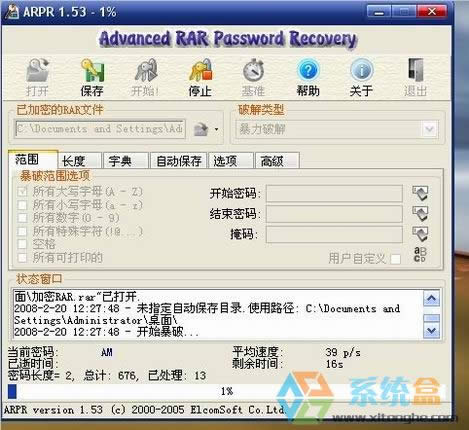Open the aBc custom charset icon

pos(420,254)
